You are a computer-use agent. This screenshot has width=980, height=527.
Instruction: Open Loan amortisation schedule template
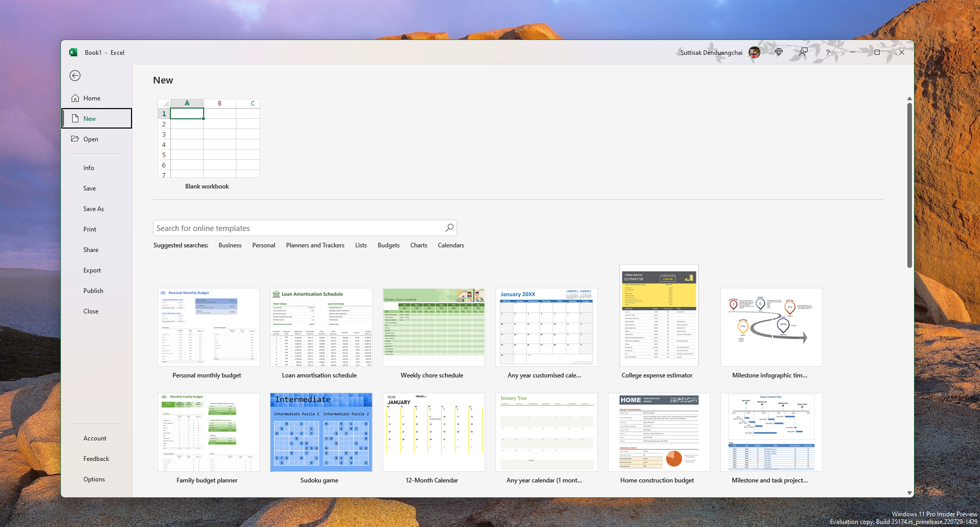(321, 327)
